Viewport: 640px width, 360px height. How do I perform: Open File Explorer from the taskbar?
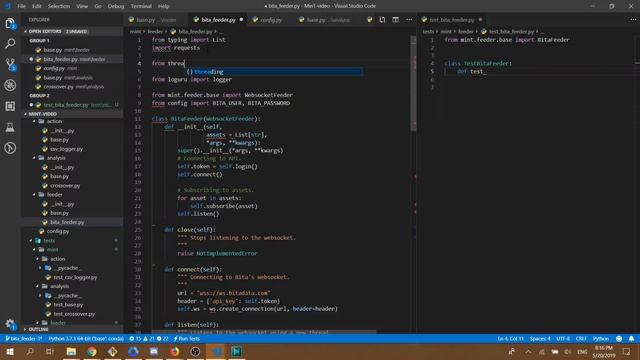pyautogui.click(x=71, y=351)
